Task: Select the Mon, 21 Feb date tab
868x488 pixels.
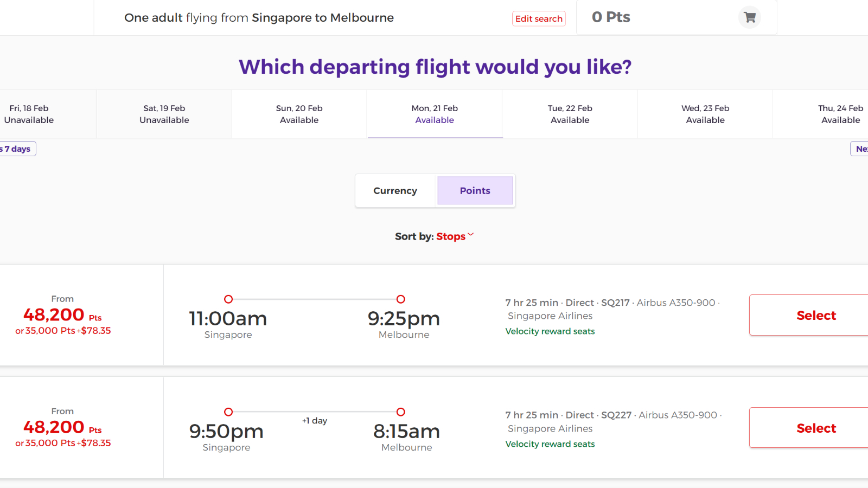Action: point(435,114)
